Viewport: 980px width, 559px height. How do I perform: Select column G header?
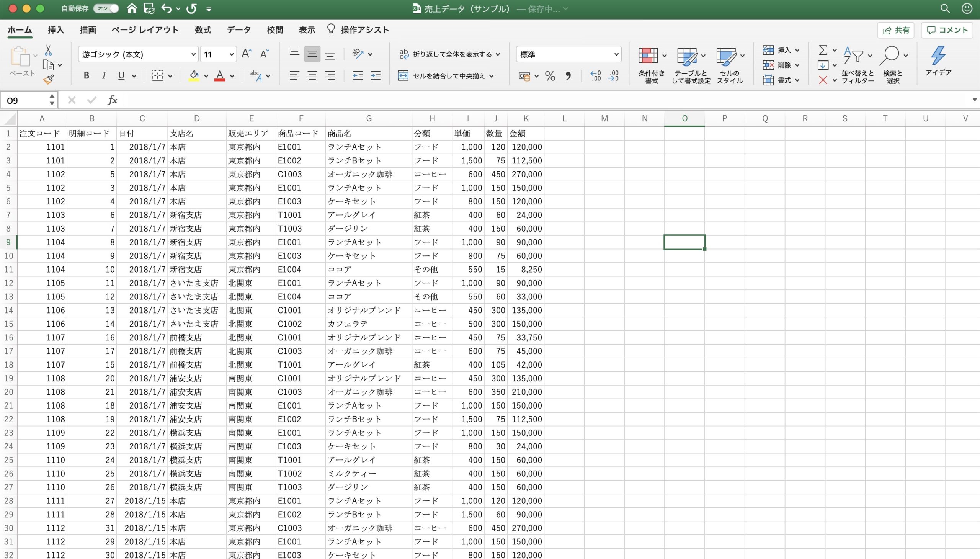369,118
